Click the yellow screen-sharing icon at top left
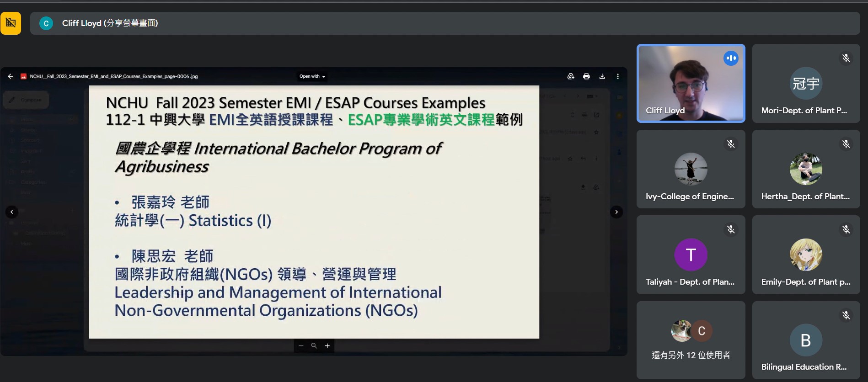 click(x=11, y=23)
